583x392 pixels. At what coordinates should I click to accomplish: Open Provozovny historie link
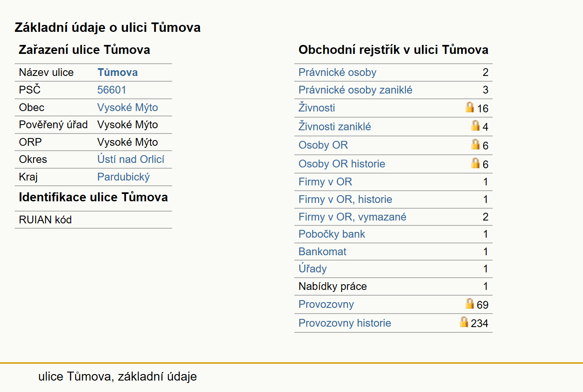click(345, 323)
